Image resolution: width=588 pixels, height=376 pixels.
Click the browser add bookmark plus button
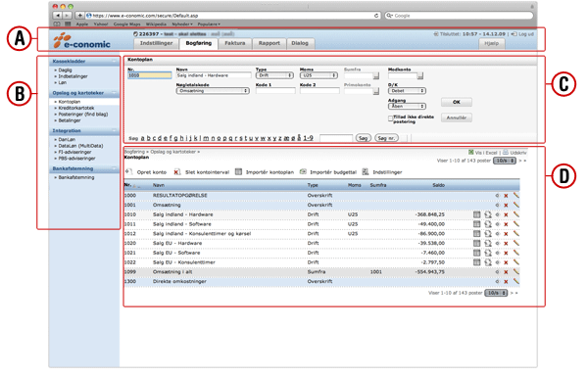coord(80,16)
